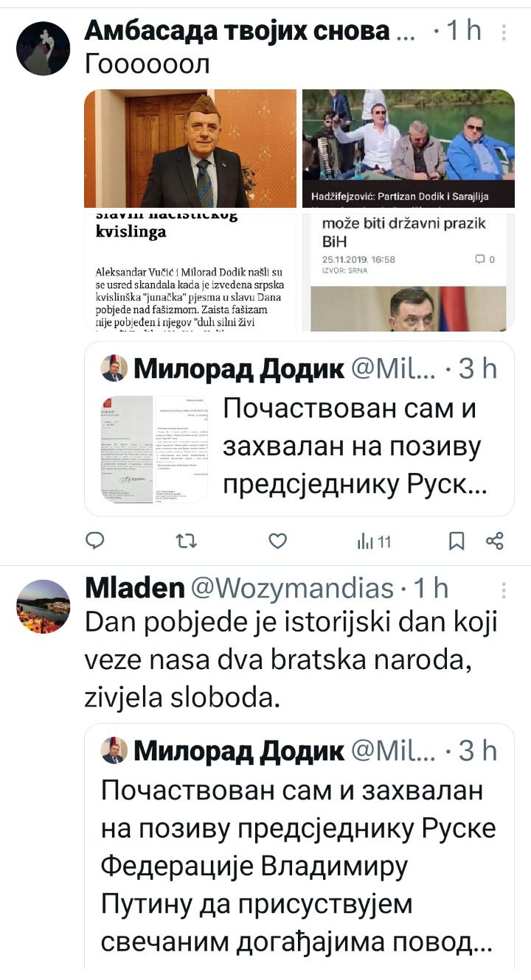Retweet the Гооооол post

(x=187, y=542)
